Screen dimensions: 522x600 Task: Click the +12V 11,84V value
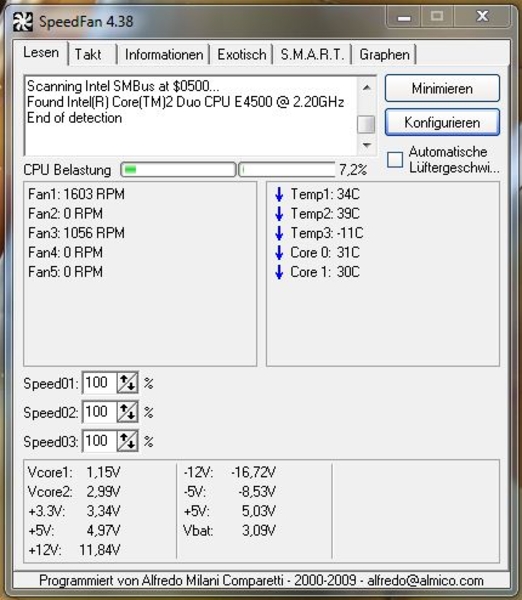pos(100,550)
